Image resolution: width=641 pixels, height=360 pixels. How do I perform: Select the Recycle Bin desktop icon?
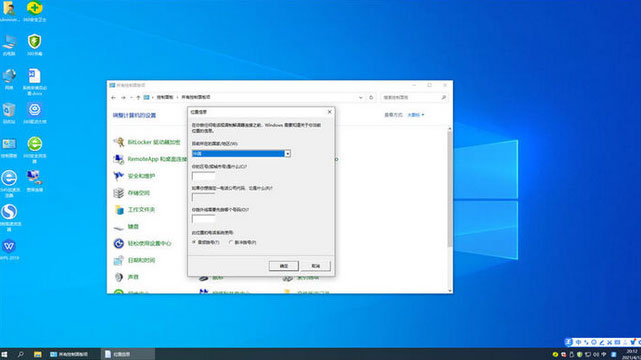click(x=9, y=113)
